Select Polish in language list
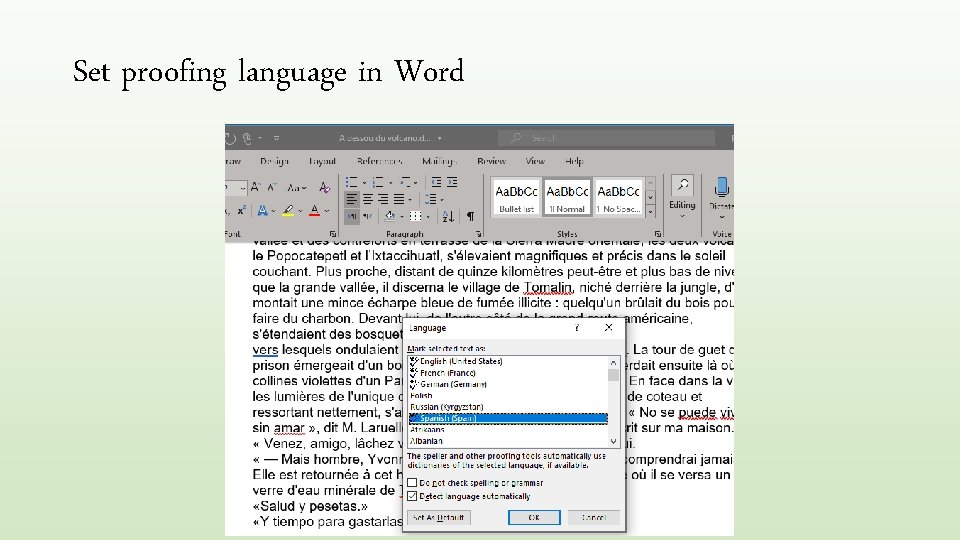The height and width of the screenshot is (540, 960). pyautogui.click(x=508, y=396)
